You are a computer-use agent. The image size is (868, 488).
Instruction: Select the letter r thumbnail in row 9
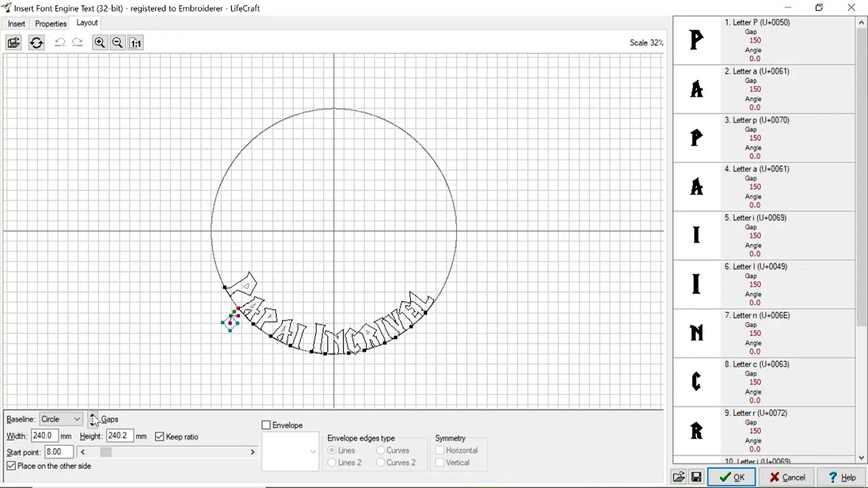696,431
